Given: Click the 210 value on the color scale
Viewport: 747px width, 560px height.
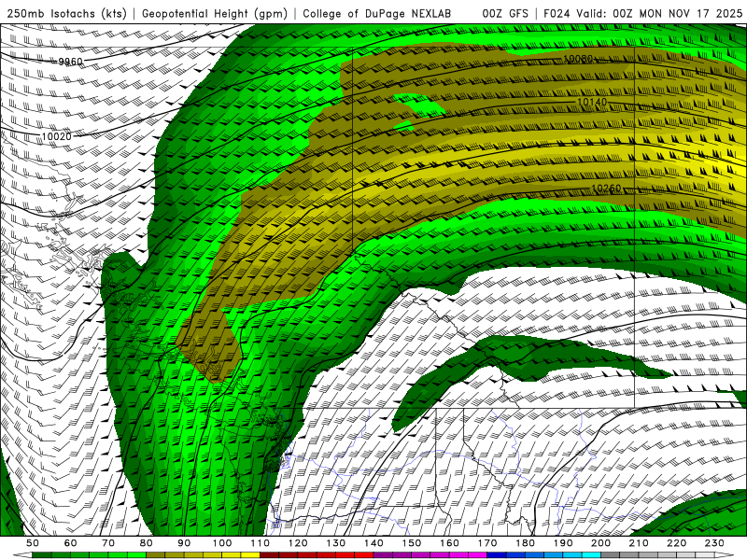Looking at the screenshot, I should 639,543.
